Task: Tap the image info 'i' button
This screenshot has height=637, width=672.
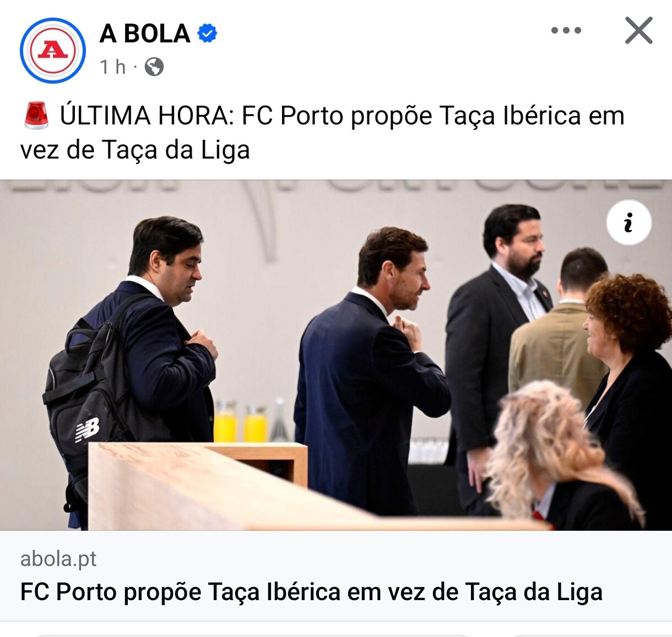Action: click(x=628, y=222)
